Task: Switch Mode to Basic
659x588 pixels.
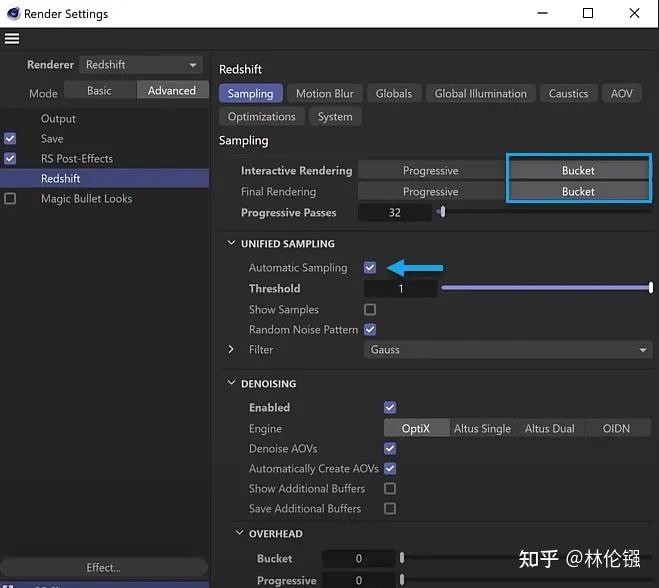Action: 100,90
